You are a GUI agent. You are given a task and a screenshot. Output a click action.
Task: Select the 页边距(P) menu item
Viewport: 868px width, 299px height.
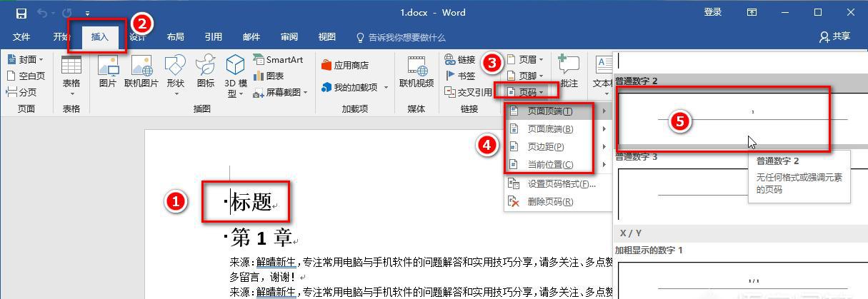pos(558,147)
